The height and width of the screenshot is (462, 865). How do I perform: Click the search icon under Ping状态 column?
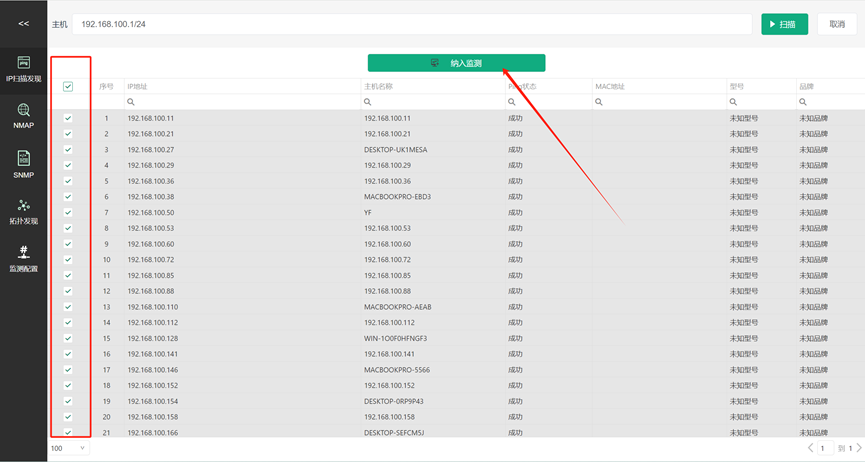511,102
